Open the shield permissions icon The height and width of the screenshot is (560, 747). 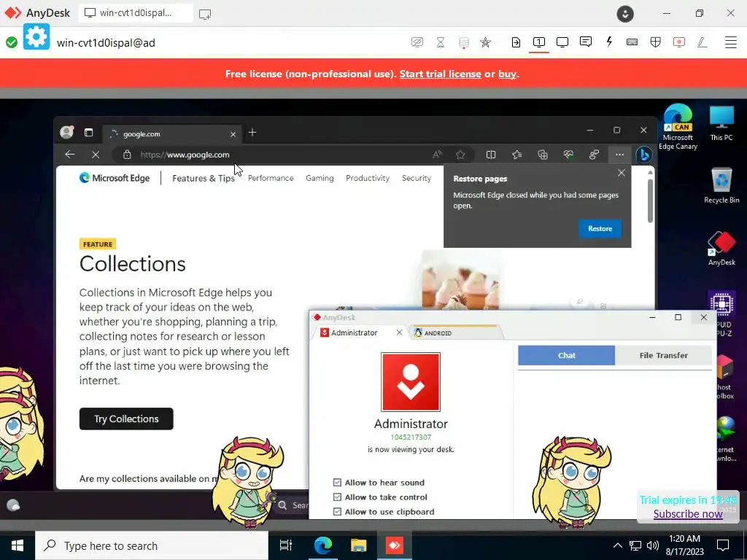656,42
